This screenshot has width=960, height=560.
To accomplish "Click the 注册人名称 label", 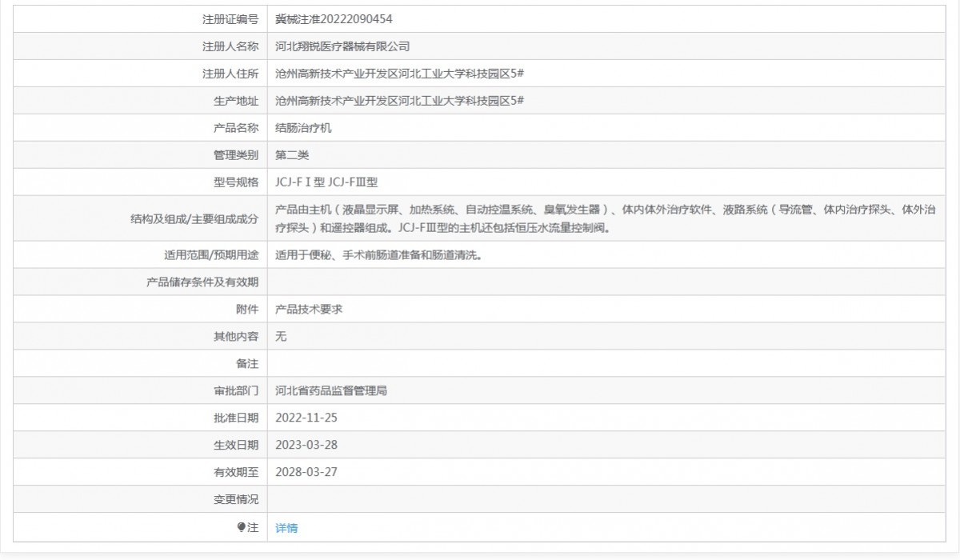I will point(231,46).
